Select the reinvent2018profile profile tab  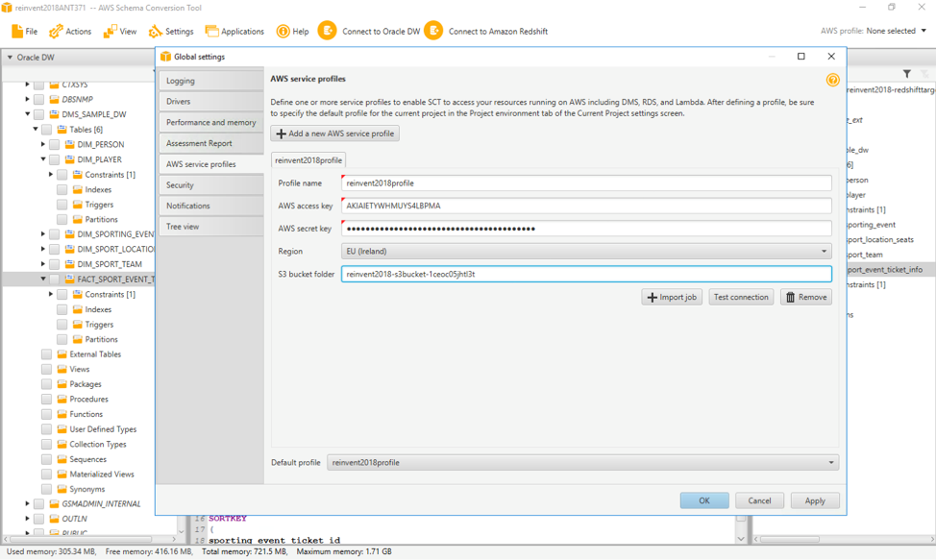click(x=308, y=159)
